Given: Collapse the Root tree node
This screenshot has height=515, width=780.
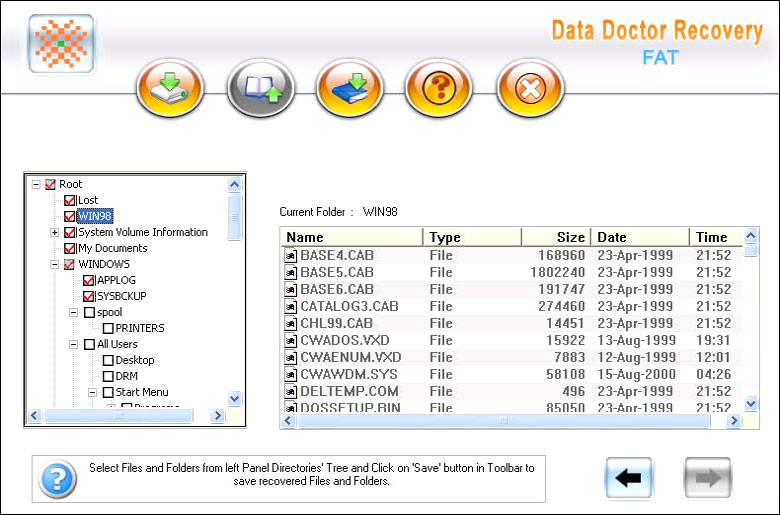Looking at the screenshot, I should click(x=36, y=185).
